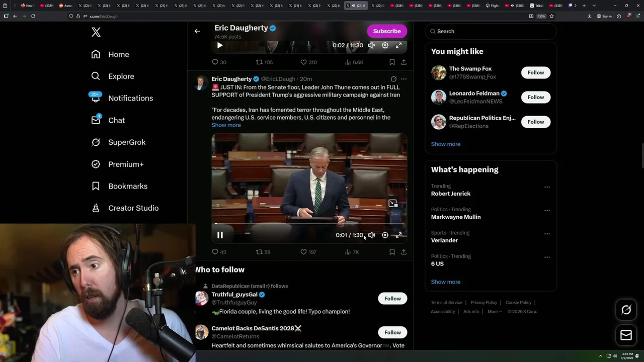The width and height of the screenshot is (644, 362).
Task: Open Creator Studio
Action: 125,208
